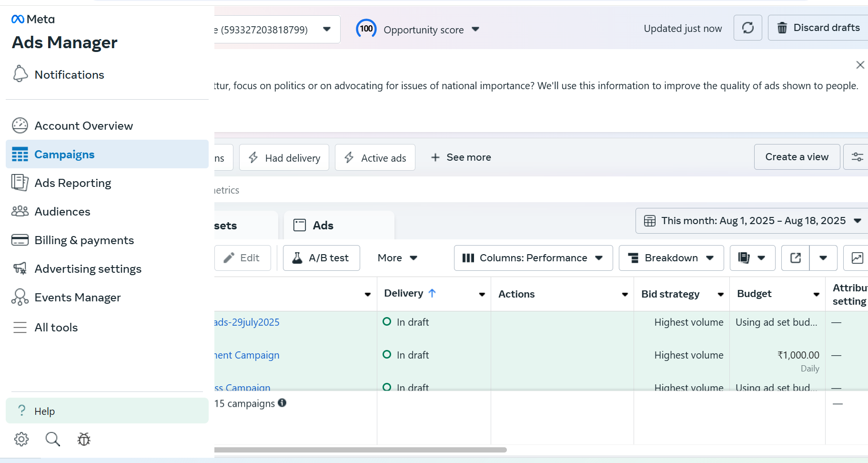Image resolution: width=868 pixels, height=463 pixels.
Task: Select Campaigns in the sidebar
Action: (x=64, y=154)
